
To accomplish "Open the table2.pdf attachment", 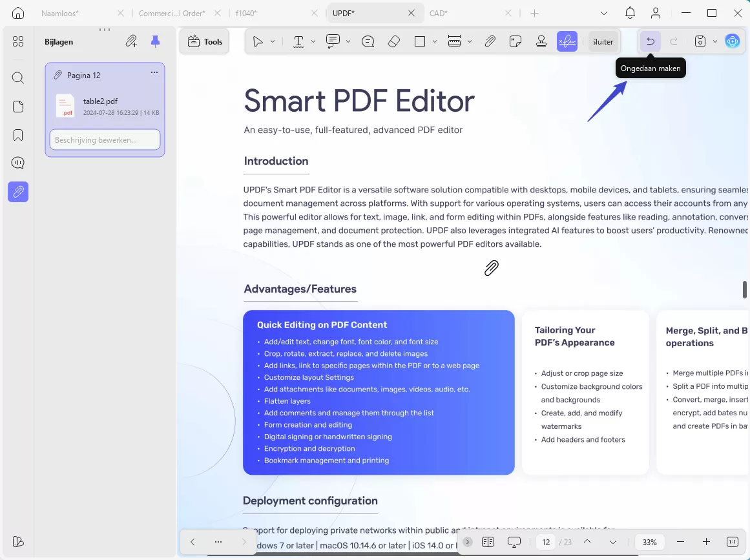I will tap(107, 106).
